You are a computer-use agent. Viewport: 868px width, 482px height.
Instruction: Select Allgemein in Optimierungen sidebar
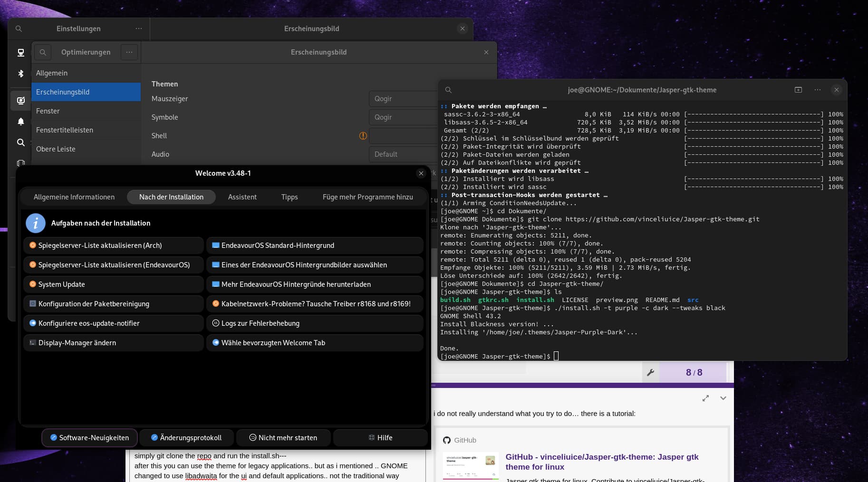86,73
